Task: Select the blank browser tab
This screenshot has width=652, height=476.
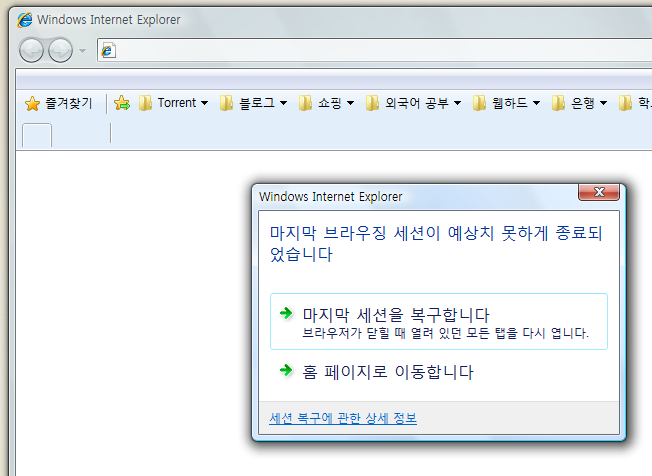Action: pyautogui.click(x=37, y=136)
